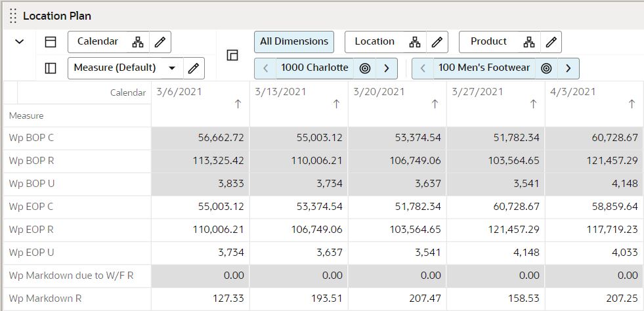Click Wp EOP C cell 58,859.64
The image size is (644, 311).
[594, 207]
